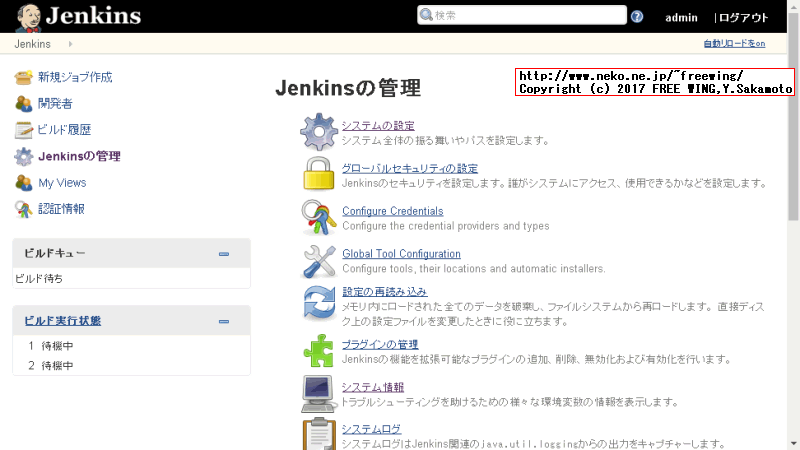The width and height of the screenshot is (800, 450).
Task: Open Global Tool Configuration link
Action: click(x=402, y=254)
